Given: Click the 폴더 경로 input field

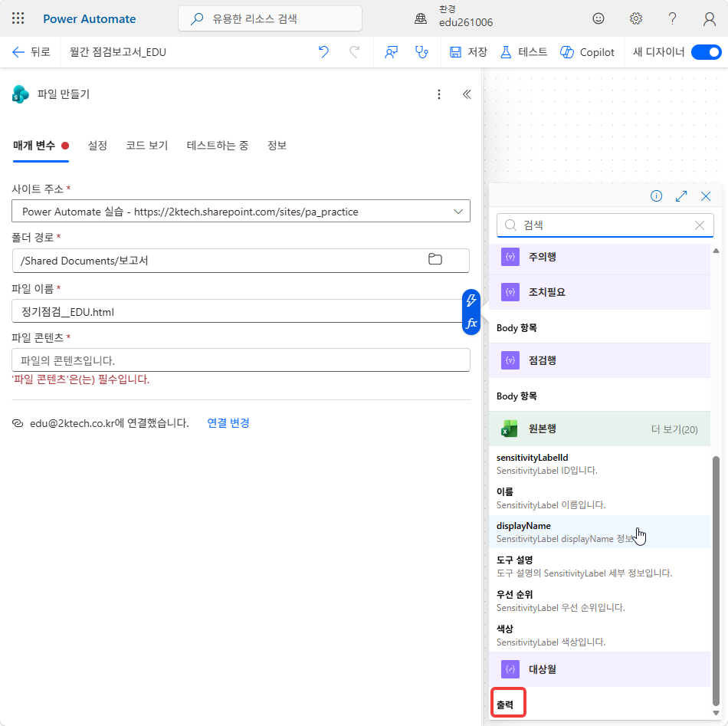Looking at the screenshot, I should pyautogui.click(x=241, y=261).
